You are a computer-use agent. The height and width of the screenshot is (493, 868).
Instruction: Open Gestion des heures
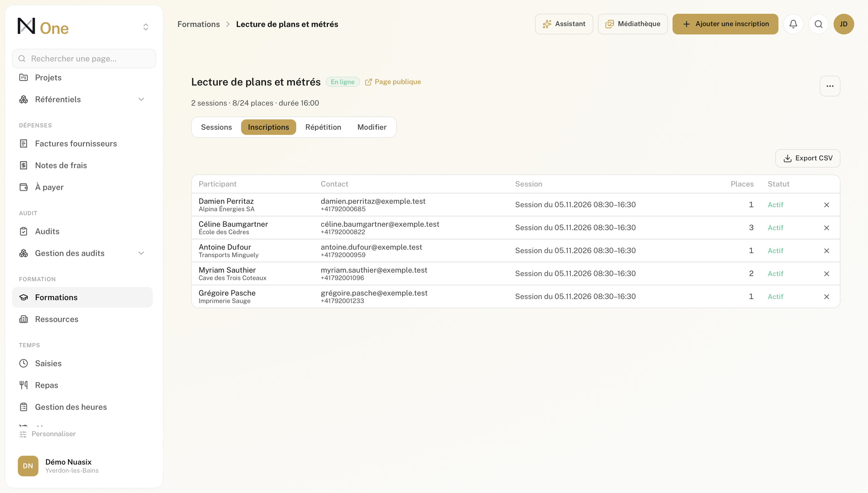point(82,407)
